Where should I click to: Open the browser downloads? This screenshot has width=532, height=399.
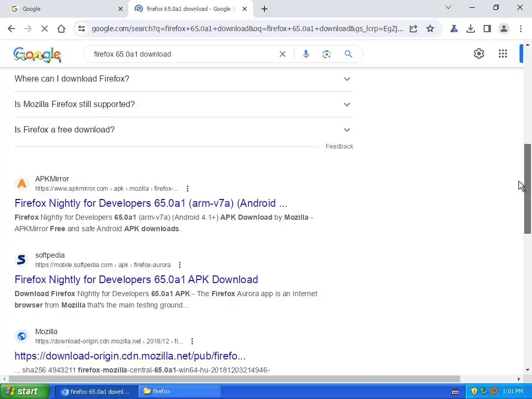[471, 29]
